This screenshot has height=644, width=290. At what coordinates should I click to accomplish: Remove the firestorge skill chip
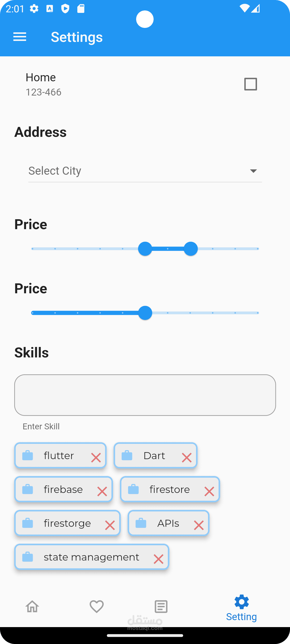click(x=110, y=525)
